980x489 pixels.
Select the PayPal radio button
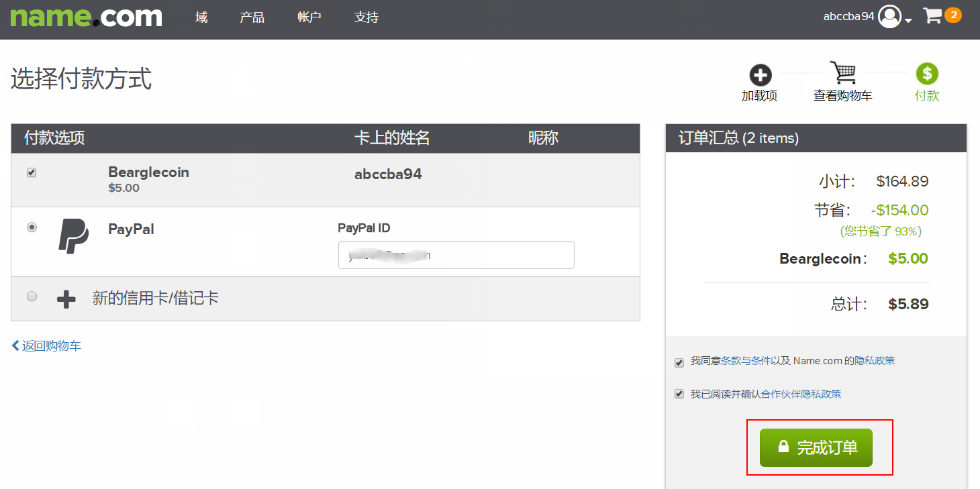[x=32, y=227]
